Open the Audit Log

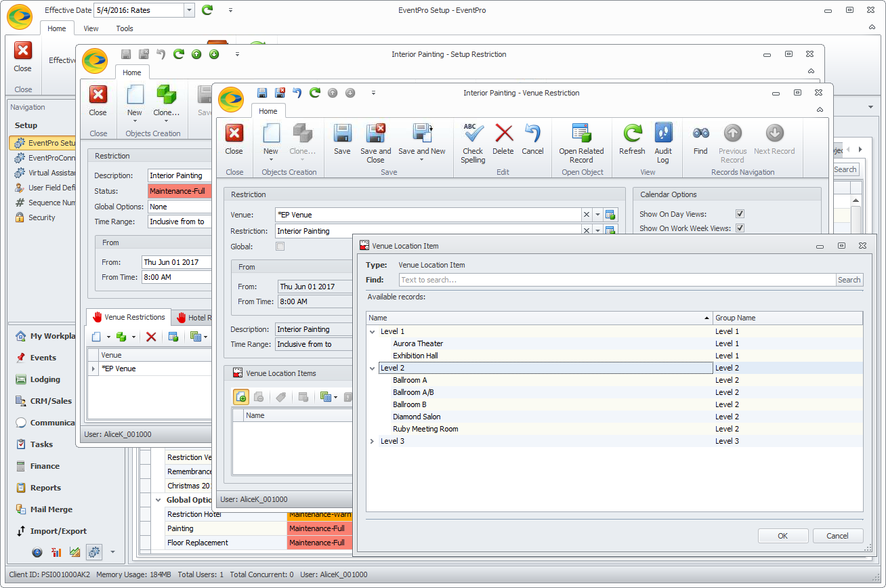point(663,143)
